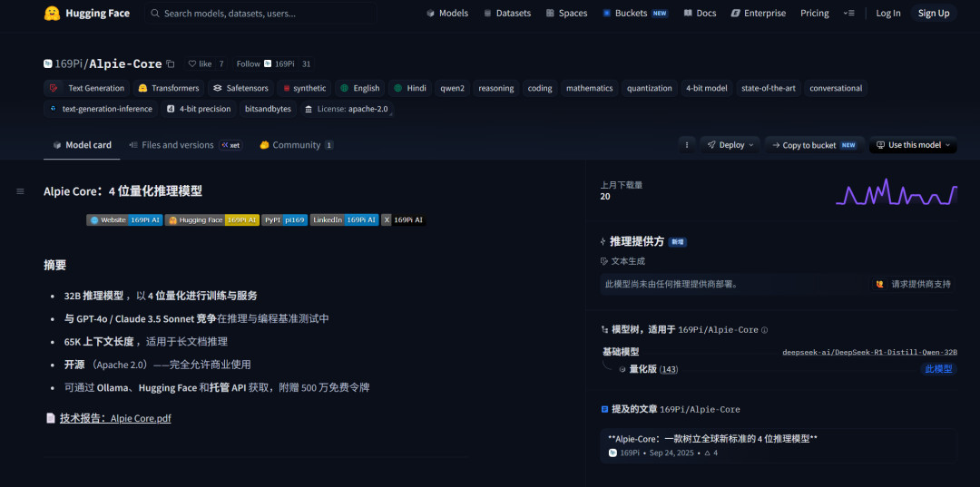
Task: Open the 量化版 143 models link
Action: click(x=653, y=369)
